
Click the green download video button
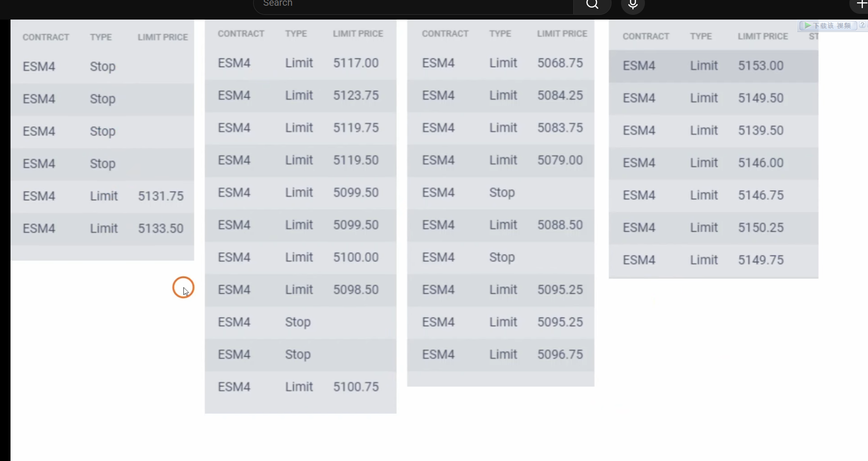click(827, 26)
